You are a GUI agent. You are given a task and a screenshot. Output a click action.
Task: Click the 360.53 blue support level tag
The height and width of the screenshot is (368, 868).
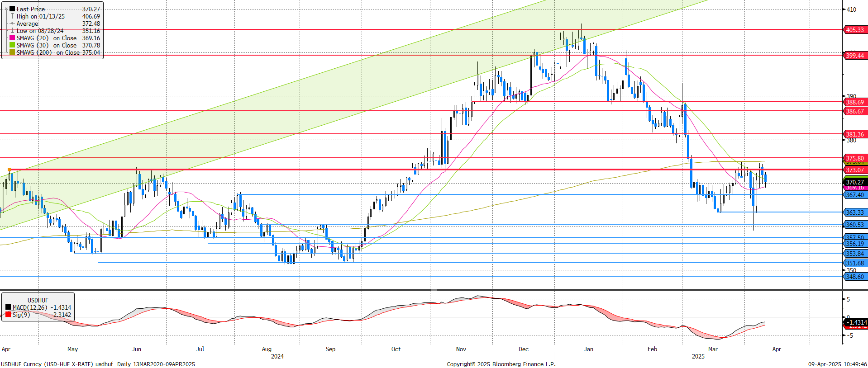click(x=855, y=225)
